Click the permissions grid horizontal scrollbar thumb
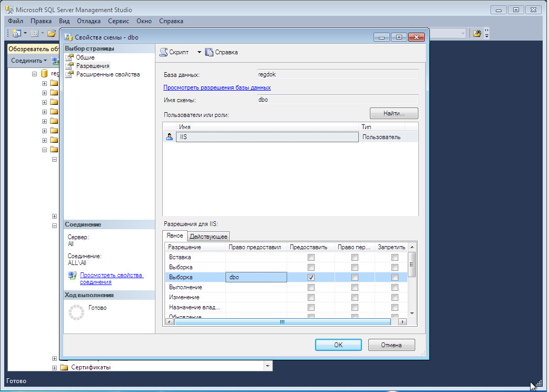The height and width of the screenshot is (392, 549). (x=282, y=321)
